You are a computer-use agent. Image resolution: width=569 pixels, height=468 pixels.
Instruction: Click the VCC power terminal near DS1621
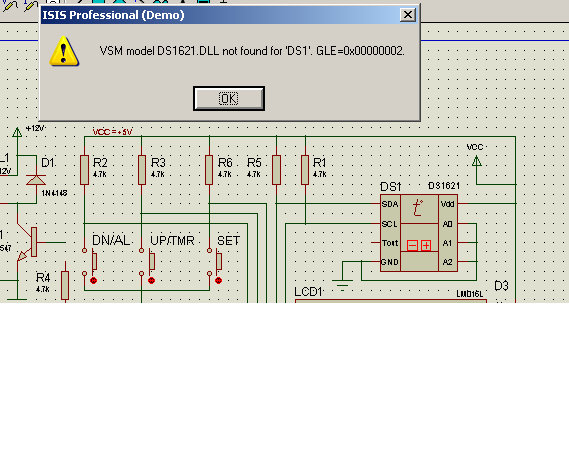[x=477, y=161]
